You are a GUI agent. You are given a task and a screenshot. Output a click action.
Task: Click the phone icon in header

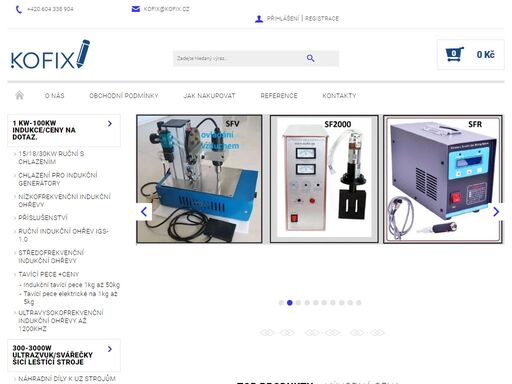coord(19,10)
